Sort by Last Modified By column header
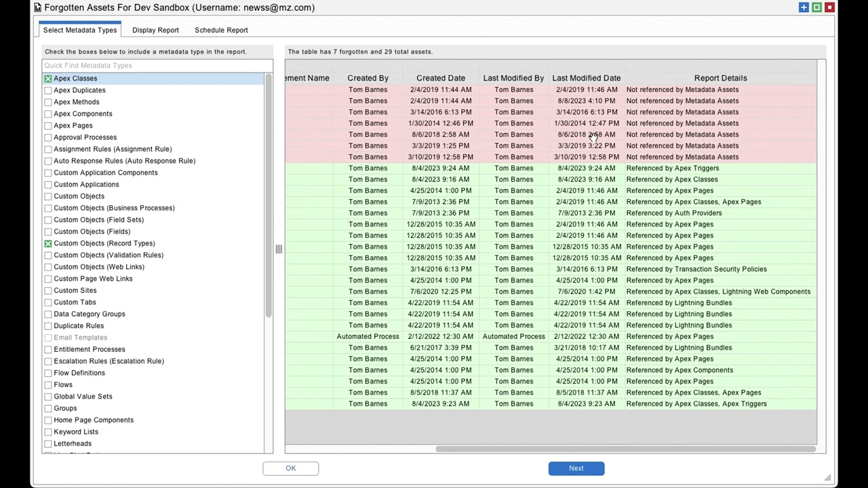868x488 pixels. 513,78
